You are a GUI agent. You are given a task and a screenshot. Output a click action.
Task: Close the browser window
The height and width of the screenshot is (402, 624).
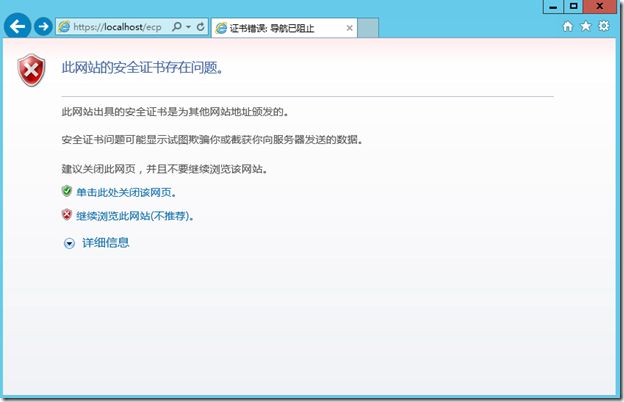point(600,6)
